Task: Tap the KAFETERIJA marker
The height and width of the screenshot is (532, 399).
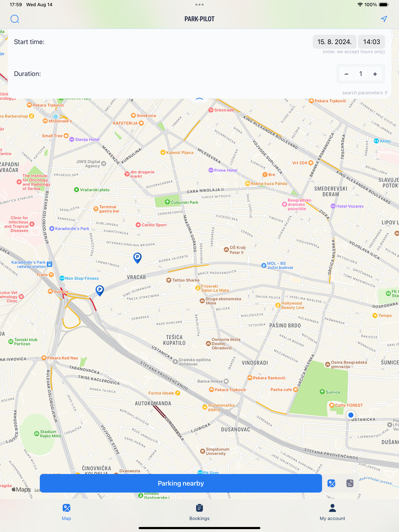Action: (x=142, y=123)
